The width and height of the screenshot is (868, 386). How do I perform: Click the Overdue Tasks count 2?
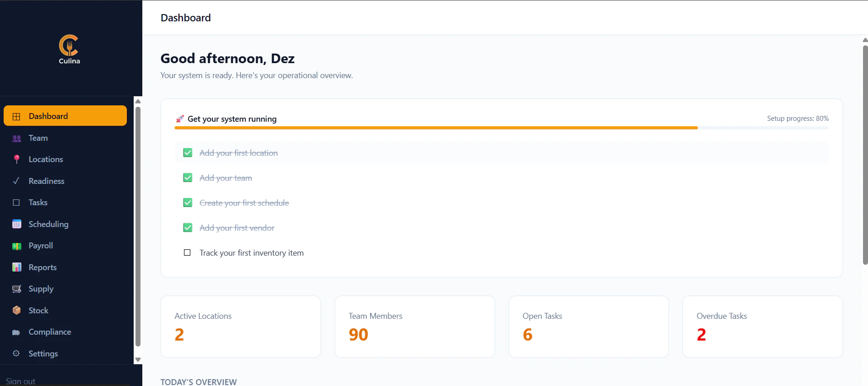701,335
